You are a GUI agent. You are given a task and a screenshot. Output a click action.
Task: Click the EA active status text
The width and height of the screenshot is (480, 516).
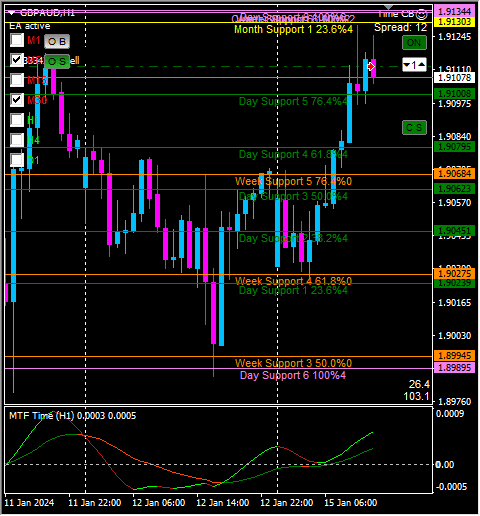30,26
